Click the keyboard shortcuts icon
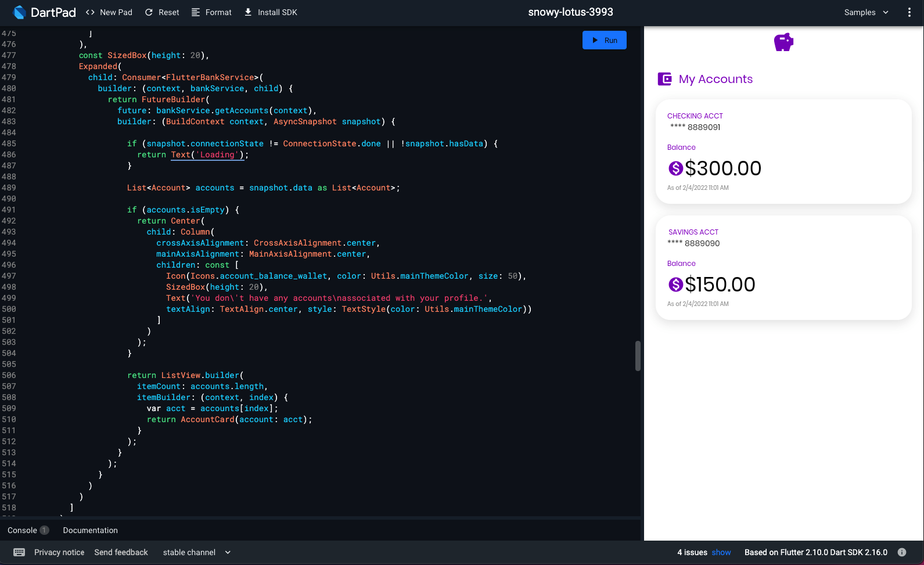Screen dimensions: 924x565 pyautogui.click(x=19, y=552)
